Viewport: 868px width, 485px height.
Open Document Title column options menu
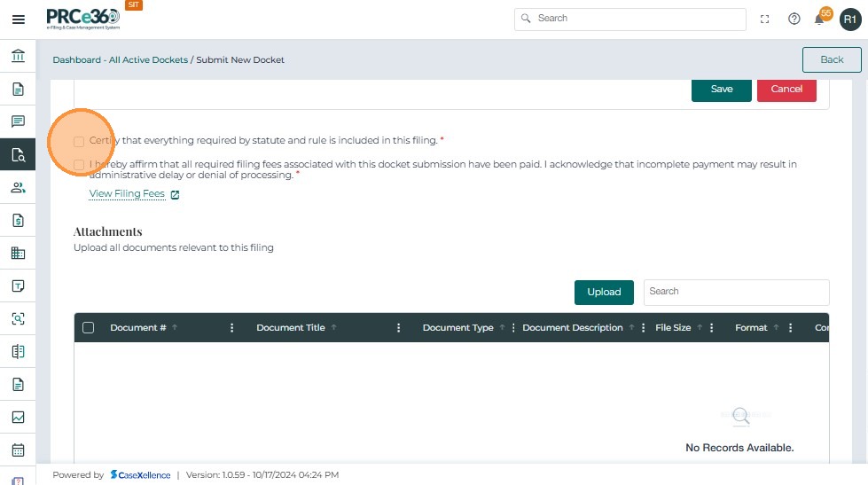pos(399,328)
